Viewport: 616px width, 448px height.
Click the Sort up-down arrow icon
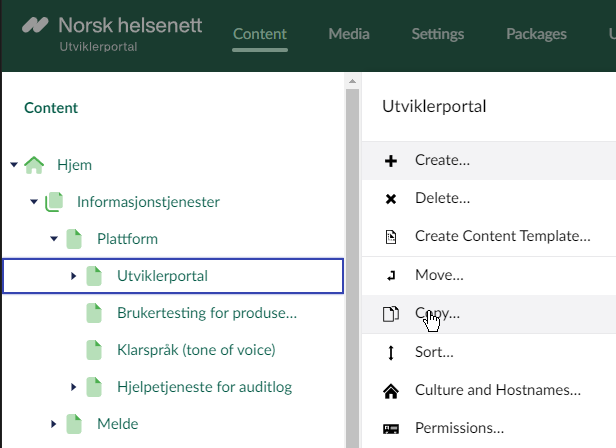[x=391, y=353]
